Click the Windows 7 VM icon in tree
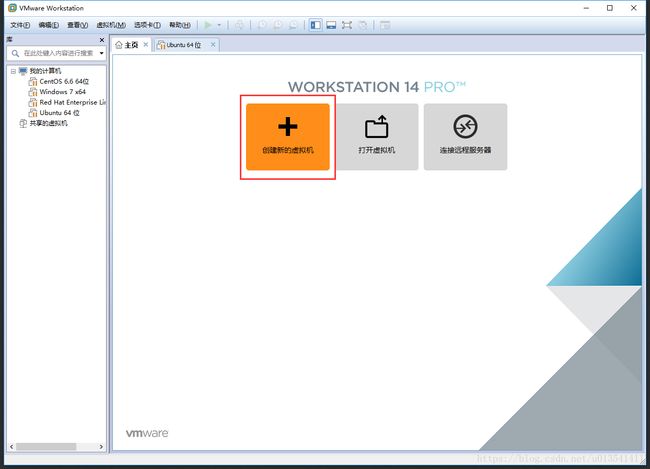Image resolution: width=650 pixels, height=469 pixels. pos(33,92)
